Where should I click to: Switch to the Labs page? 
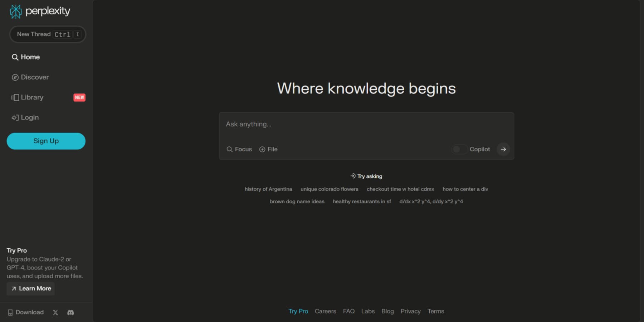tap(368, 311)
